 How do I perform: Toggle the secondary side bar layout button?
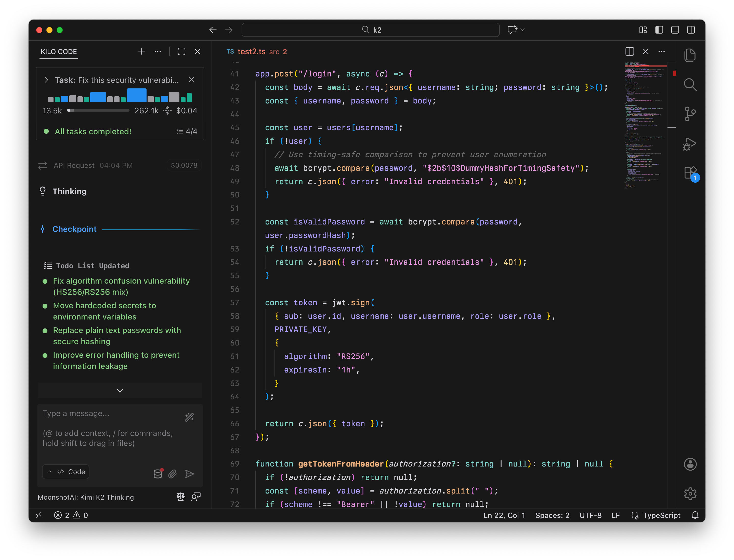pyautogui.click(x=691, y=30)
